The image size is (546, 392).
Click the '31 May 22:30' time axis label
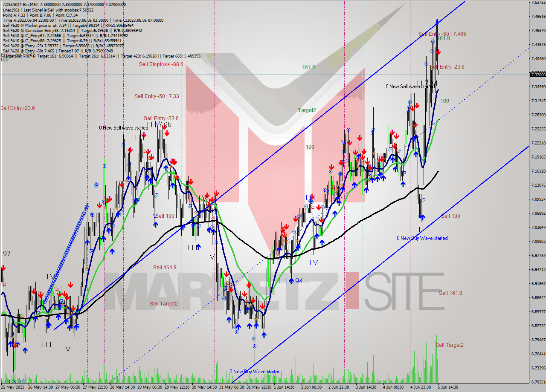[x=259, y=387]
